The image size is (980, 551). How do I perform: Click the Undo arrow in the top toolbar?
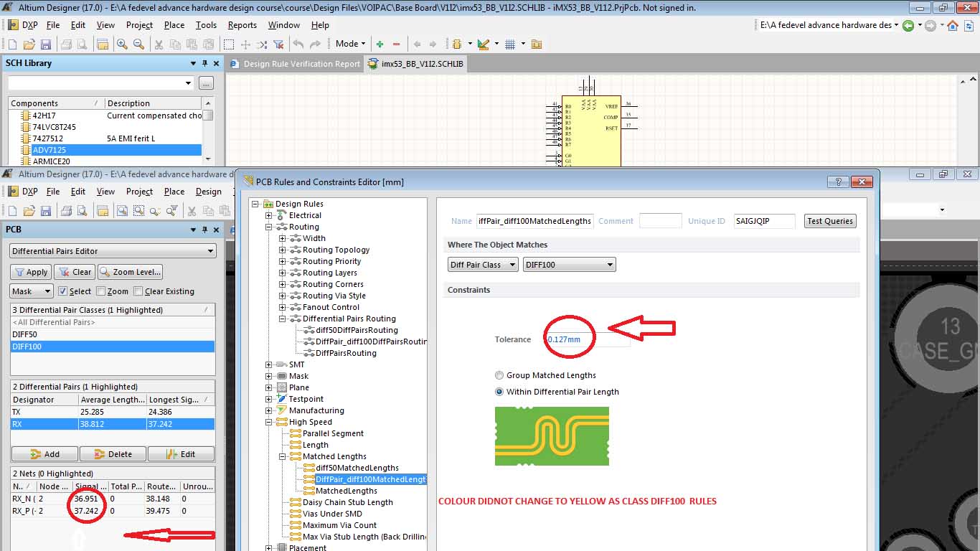tap(298, 44)
